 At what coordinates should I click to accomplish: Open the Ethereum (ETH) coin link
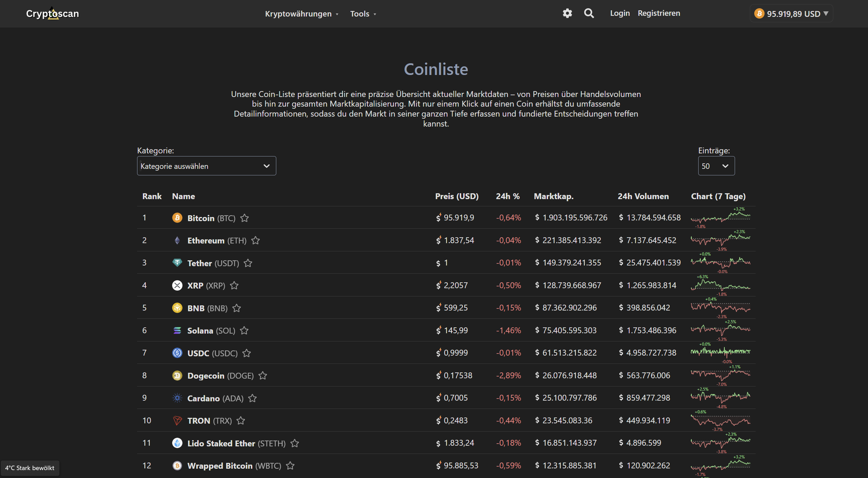[217, 240]
